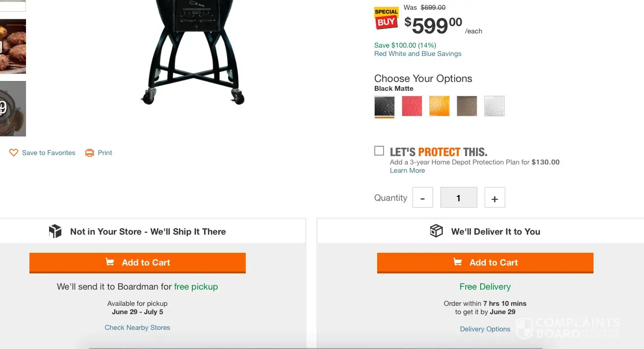Pick the orange color swatch
Image resolution: width=644 pixels, height=349 pixels.
[x=439, y=106]
